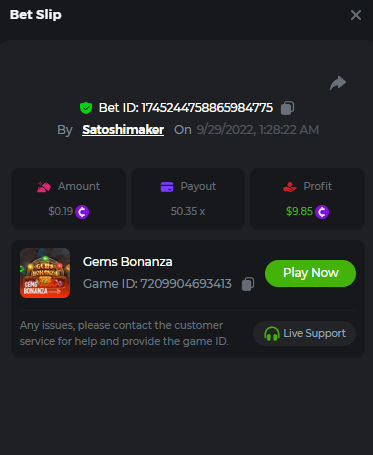The height and width of the screenshot is (455, 373).
Task: Open the Gems Bonanza game thumbnail
Action: (x=45, y=273)
